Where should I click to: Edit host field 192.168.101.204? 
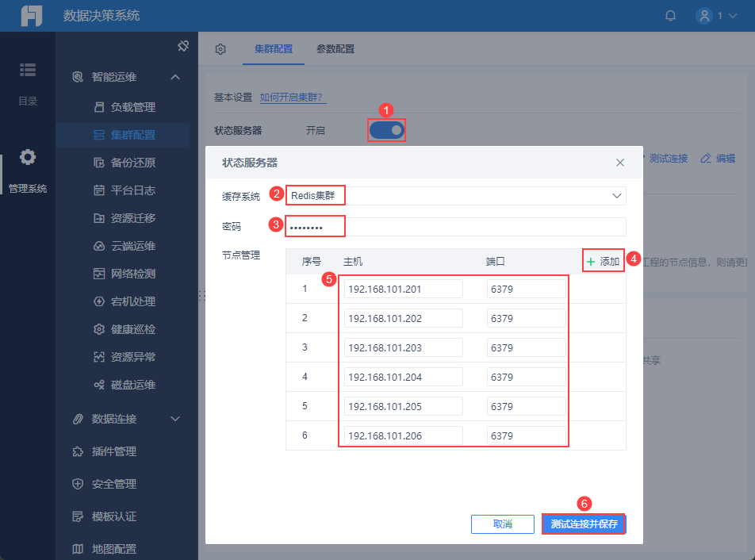(x=403, y=377)
